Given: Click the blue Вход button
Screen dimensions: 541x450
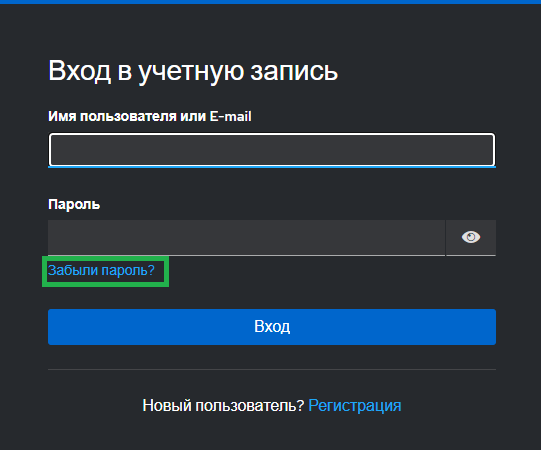Looking at the screenshot, I should pos(272,326).
